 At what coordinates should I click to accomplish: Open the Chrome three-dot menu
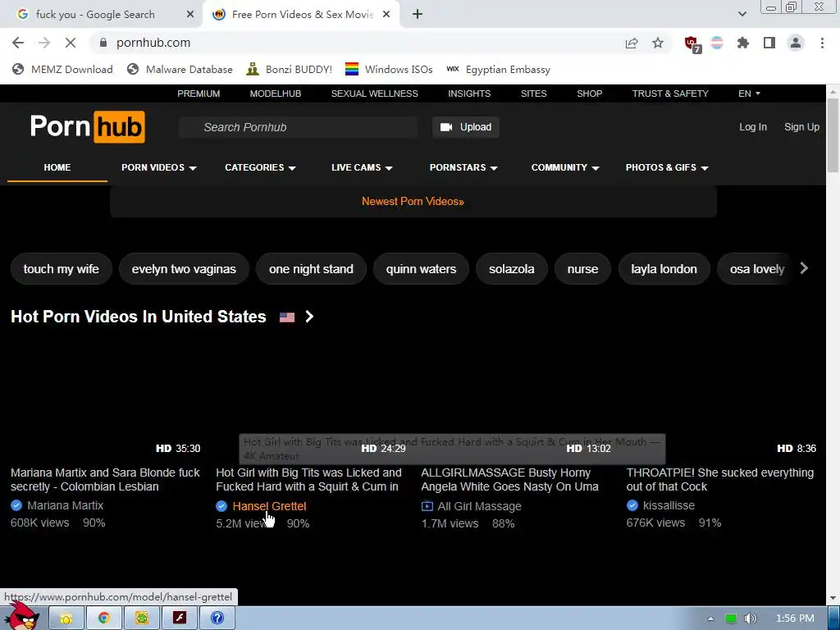pyautogui.click(x=822, y=43)
